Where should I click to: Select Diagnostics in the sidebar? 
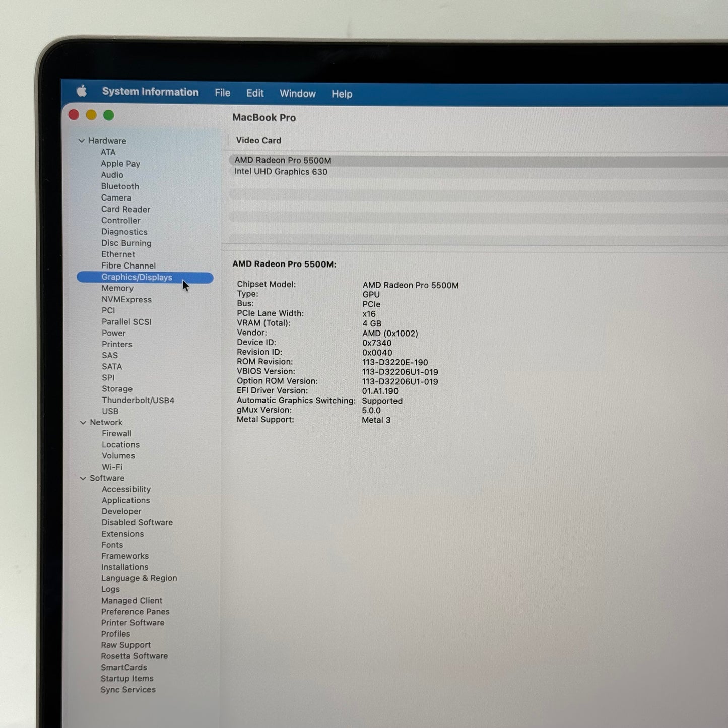click(x=124, y=232)
